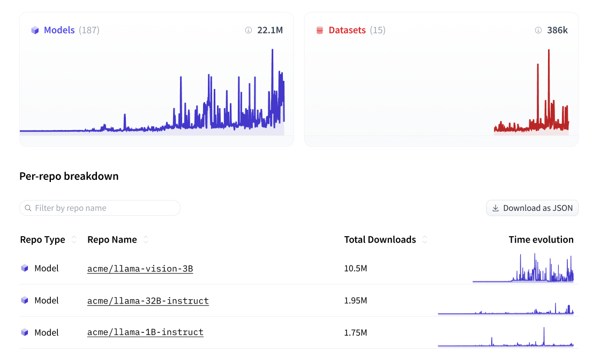
Task: Click the info icon next to 22.1M
Action: coord(247,31)
